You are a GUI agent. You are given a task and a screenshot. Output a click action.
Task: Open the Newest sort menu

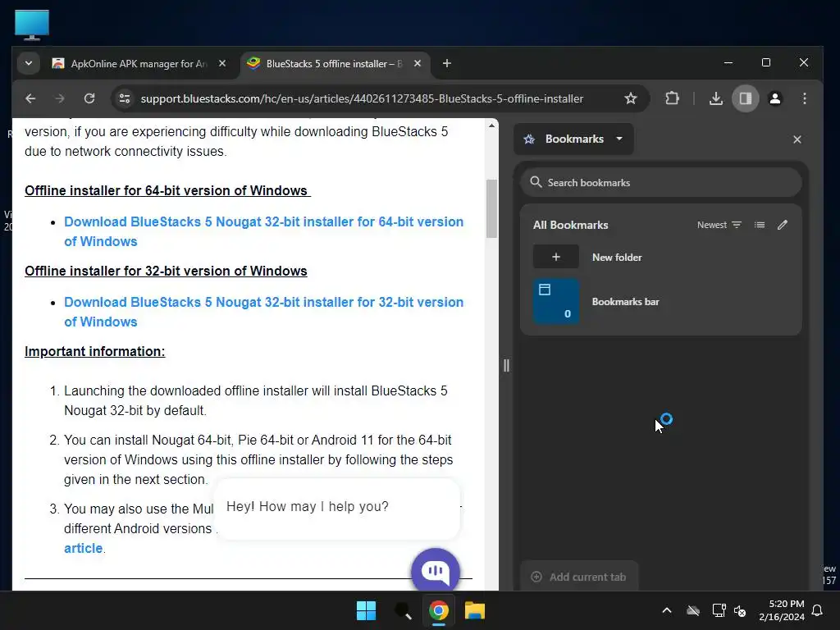coord(719,225)
